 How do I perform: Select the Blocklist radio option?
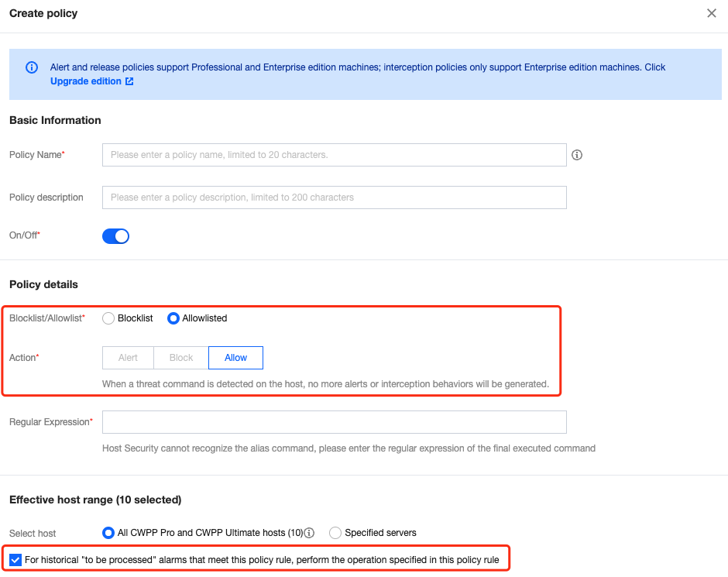pos(109,318)
